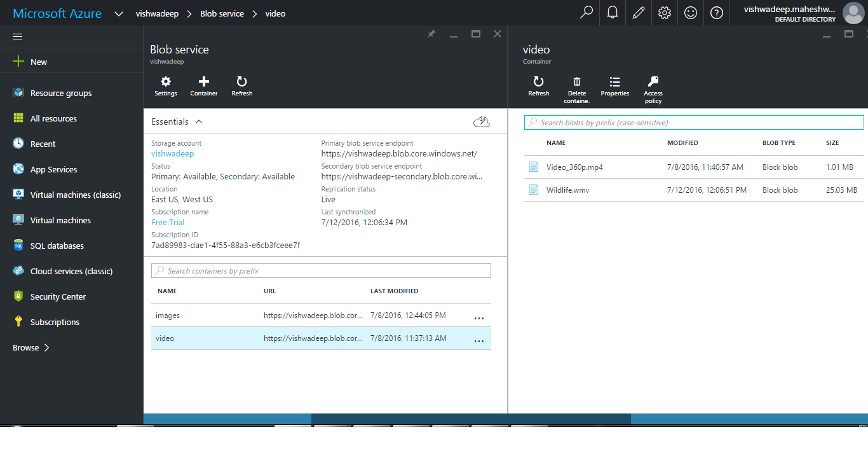Open Recent clock icon in sidebar
This screenshot has height=451, width=868.
tap(18, 144)
